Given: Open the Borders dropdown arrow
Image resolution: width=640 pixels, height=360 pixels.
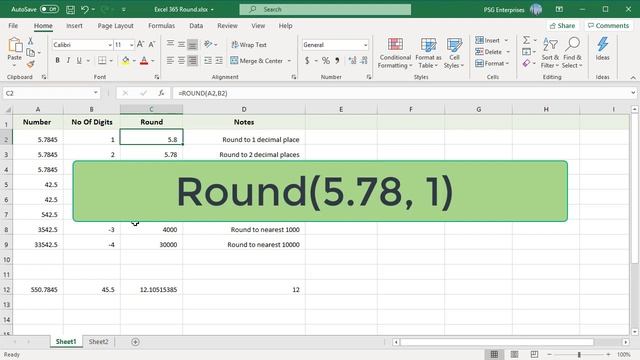Looking at the screenshot, I should (x=111, y=61).
